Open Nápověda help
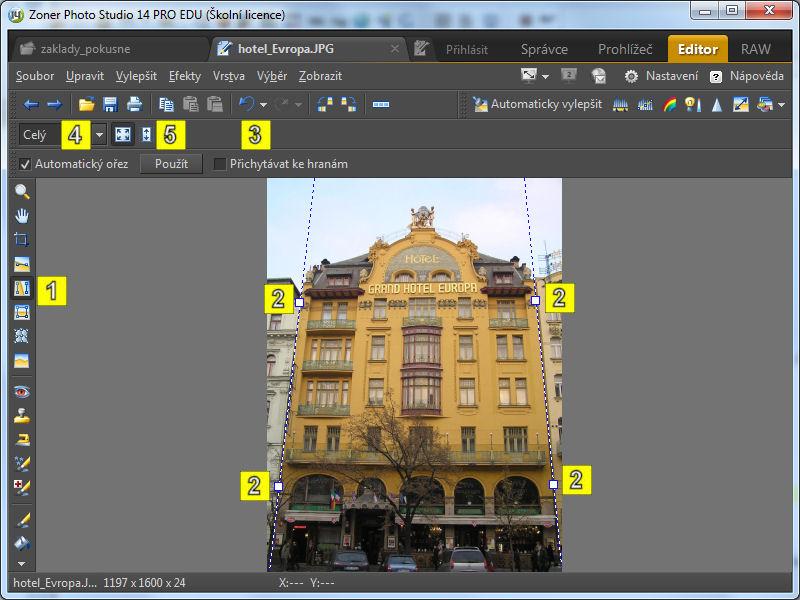Viewport: 800px width, 600px height. [x=746, y=76]
